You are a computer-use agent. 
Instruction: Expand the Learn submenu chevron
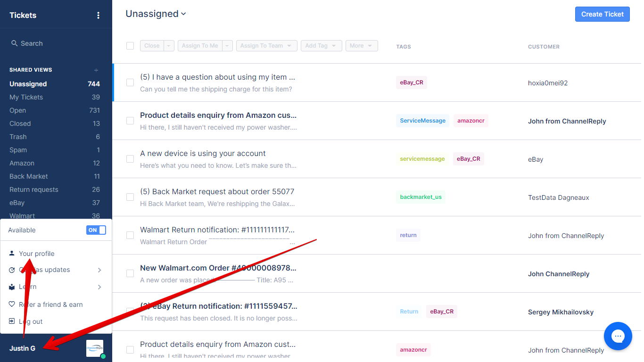[99, 287]
